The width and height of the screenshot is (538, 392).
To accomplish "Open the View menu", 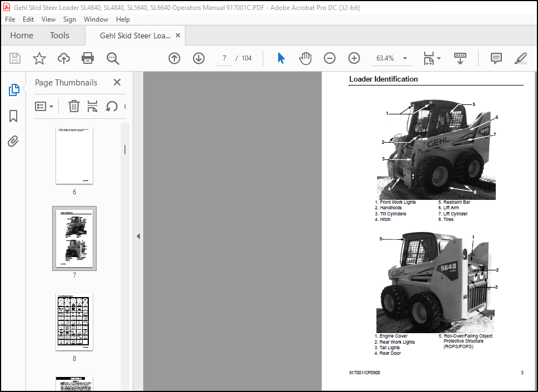I will coord(48,19).
